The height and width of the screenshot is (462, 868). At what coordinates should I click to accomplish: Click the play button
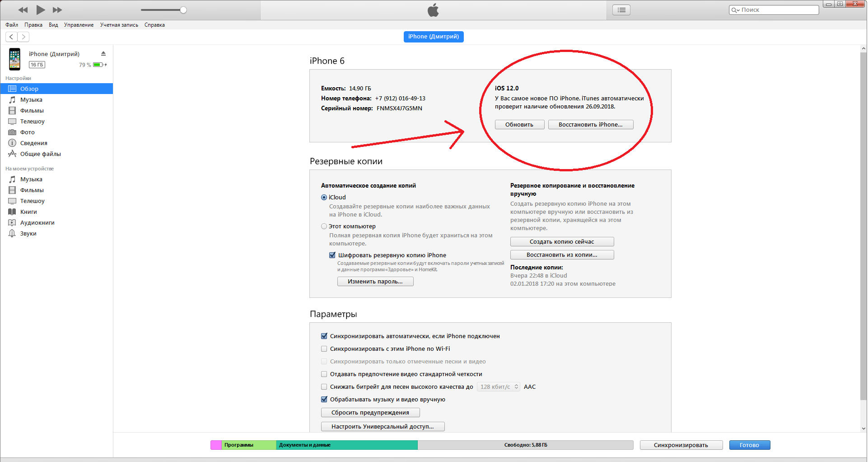40,10
